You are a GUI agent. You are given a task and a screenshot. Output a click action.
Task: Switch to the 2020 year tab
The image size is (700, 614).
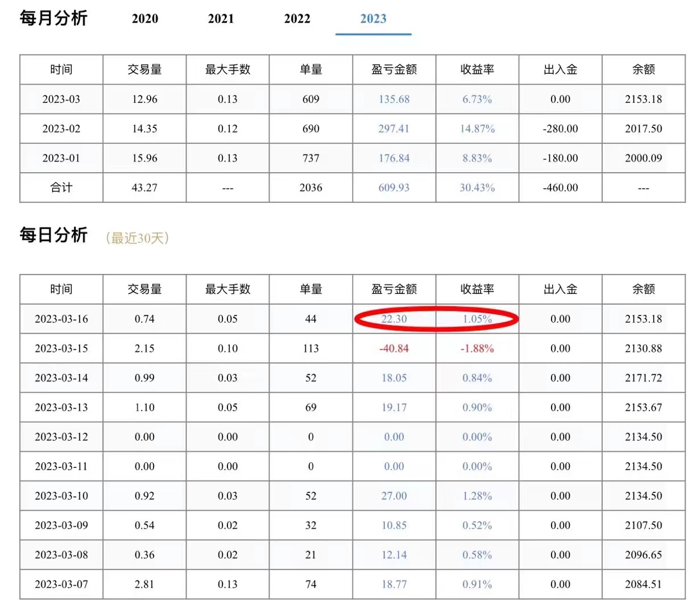(144, 19)
